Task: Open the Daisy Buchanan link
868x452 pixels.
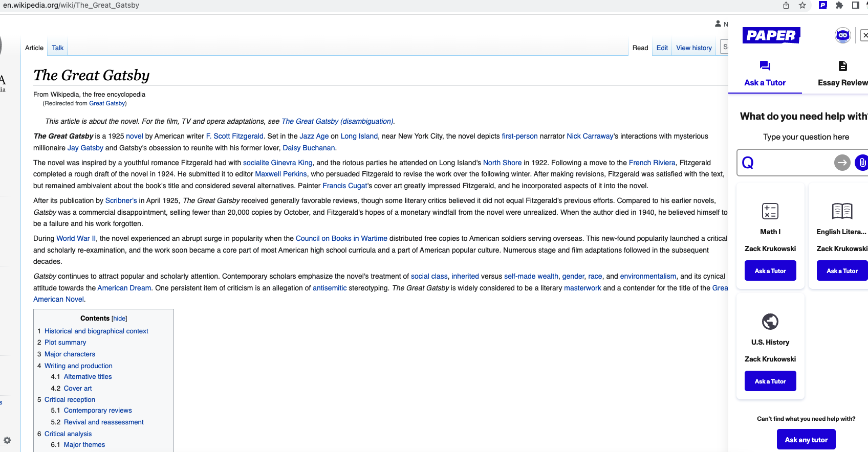Action: pos(309,148)
